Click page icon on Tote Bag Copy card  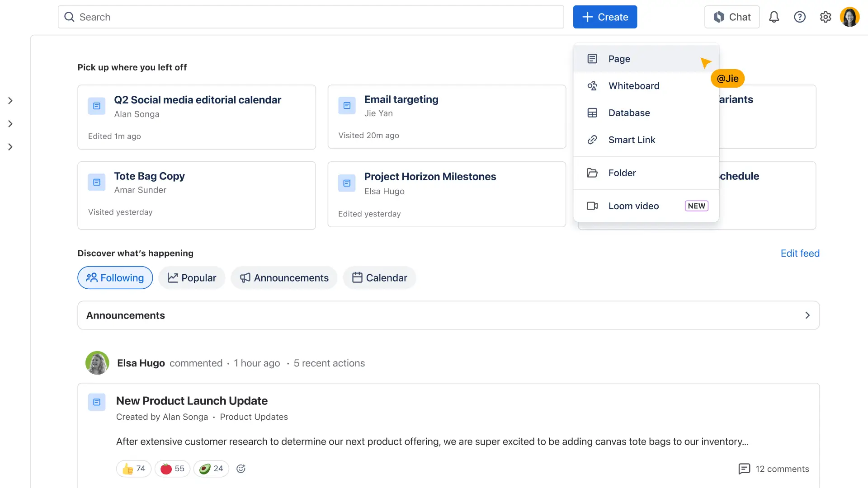click(97, 182)
